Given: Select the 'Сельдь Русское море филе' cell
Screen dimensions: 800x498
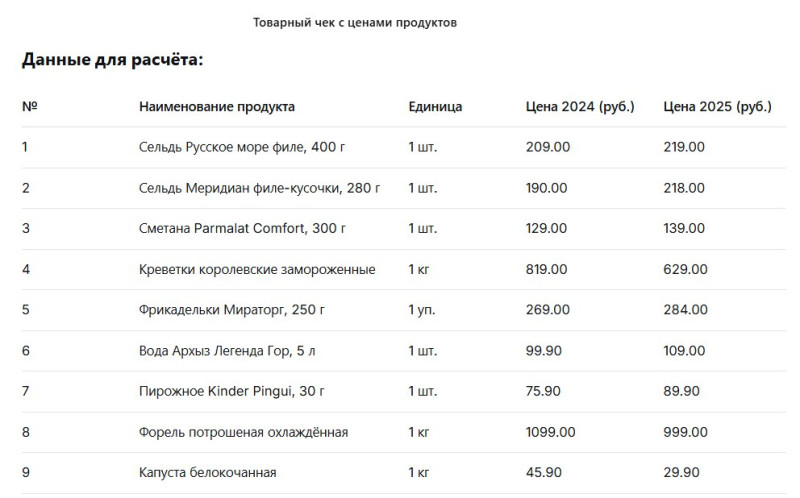Looking at the screenshot, I should pyautogui.click(x=242, y=147).
